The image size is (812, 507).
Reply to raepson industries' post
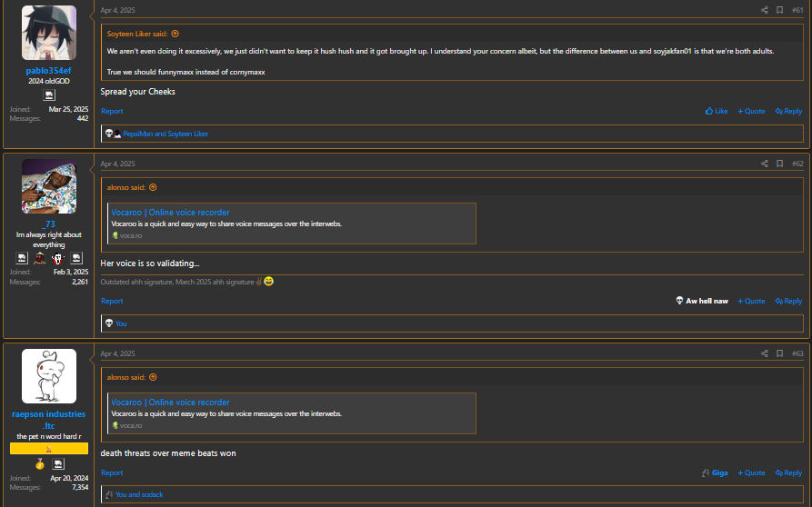[788, 472]
